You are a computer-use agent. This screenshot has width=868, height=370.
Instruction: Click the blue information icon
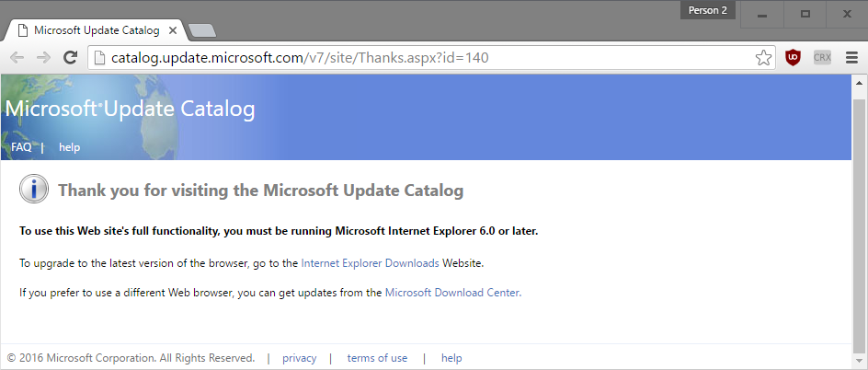[34, 190]
